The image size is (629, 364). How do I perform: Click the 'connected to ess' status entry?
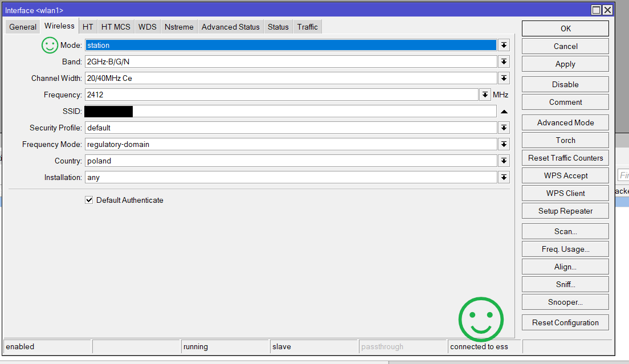[x=485, y=347]
